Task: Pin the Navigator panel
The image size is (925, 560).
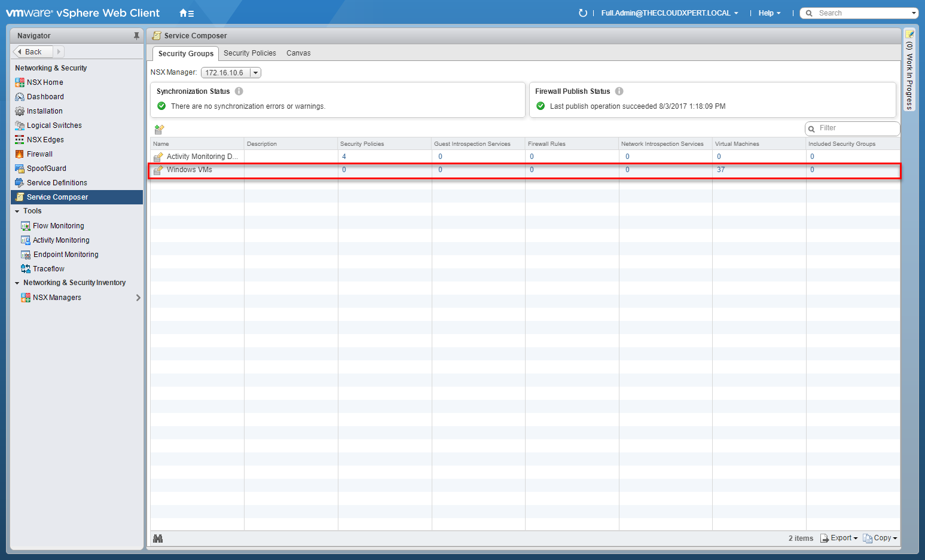Action: coord(136,36)
